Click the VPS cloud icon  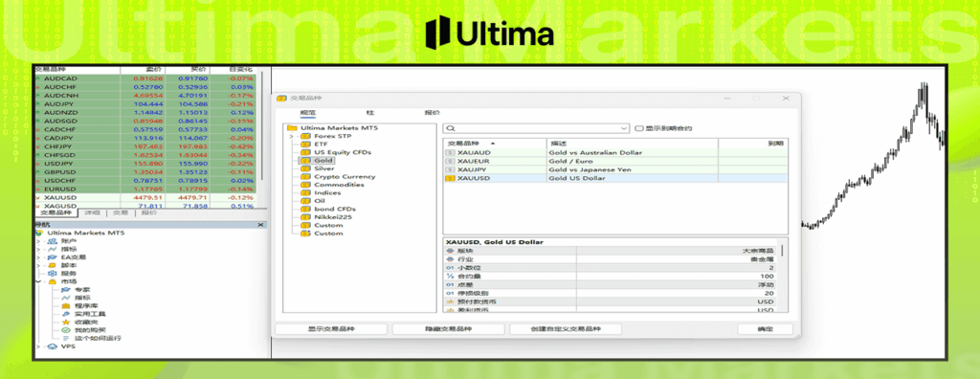54,346
